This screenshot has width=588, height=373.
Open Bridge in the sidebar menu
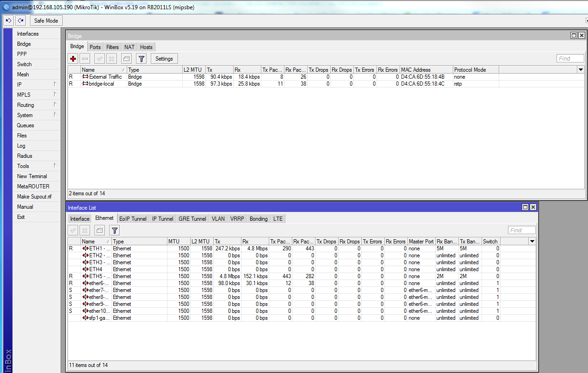tap(37, 44)
